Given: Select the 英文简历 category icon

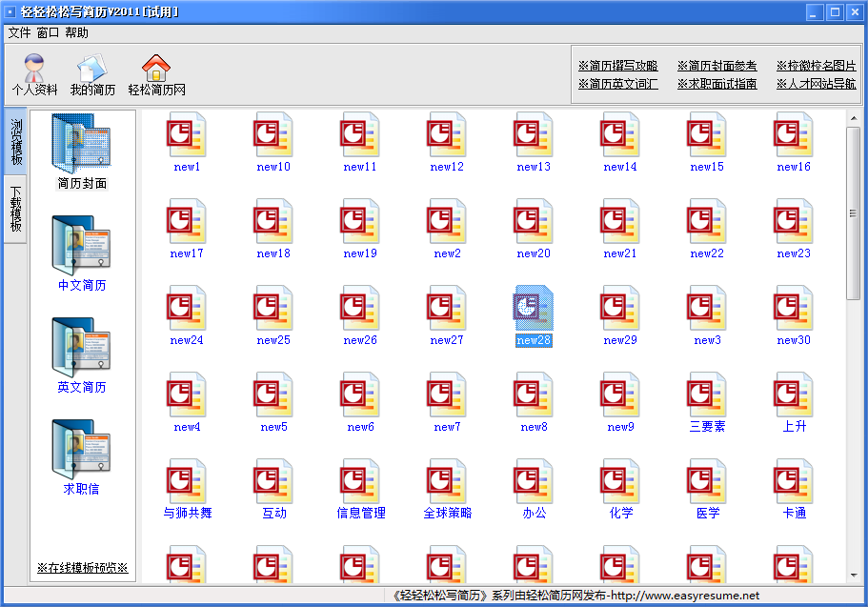Looking at the screenshot, I should pyautogui.click(x=82, y=349).
